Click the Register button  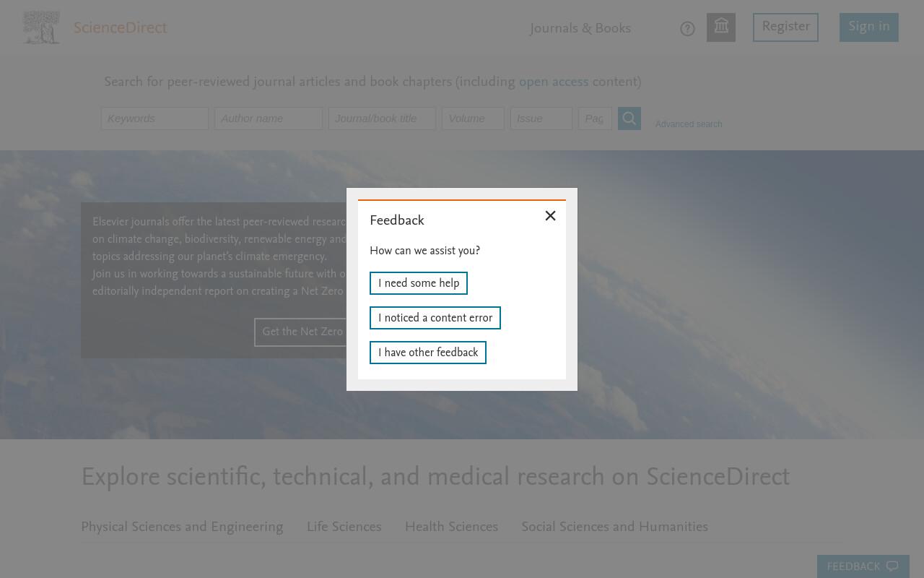[785, 27]
